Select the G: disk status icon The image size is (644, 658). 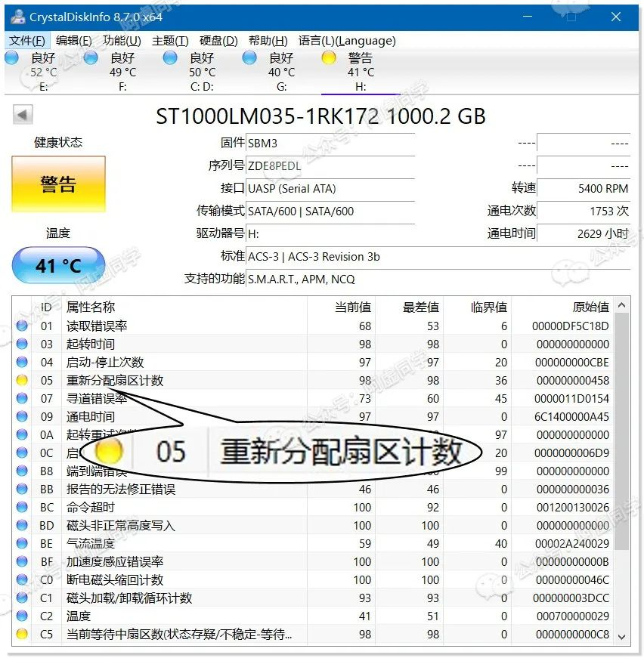tap(249, 57)
